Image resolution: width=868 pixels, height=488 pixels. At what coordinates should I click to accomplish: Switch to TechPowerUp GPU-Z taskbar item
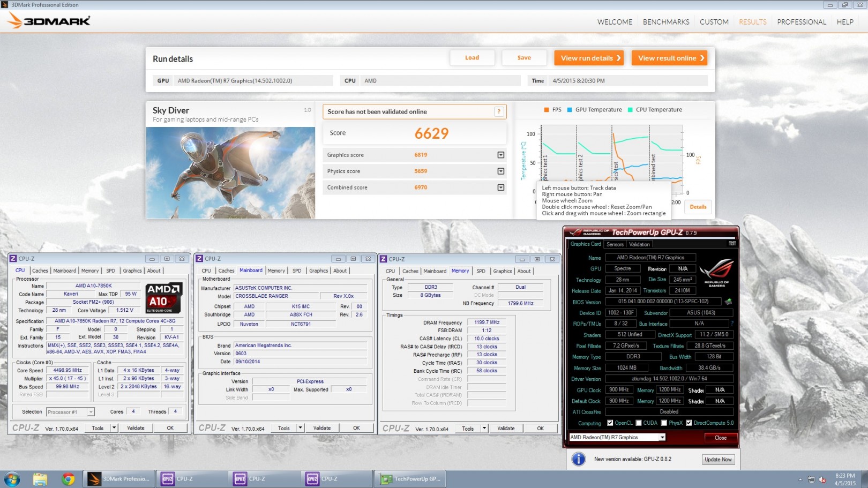(410, 479)
